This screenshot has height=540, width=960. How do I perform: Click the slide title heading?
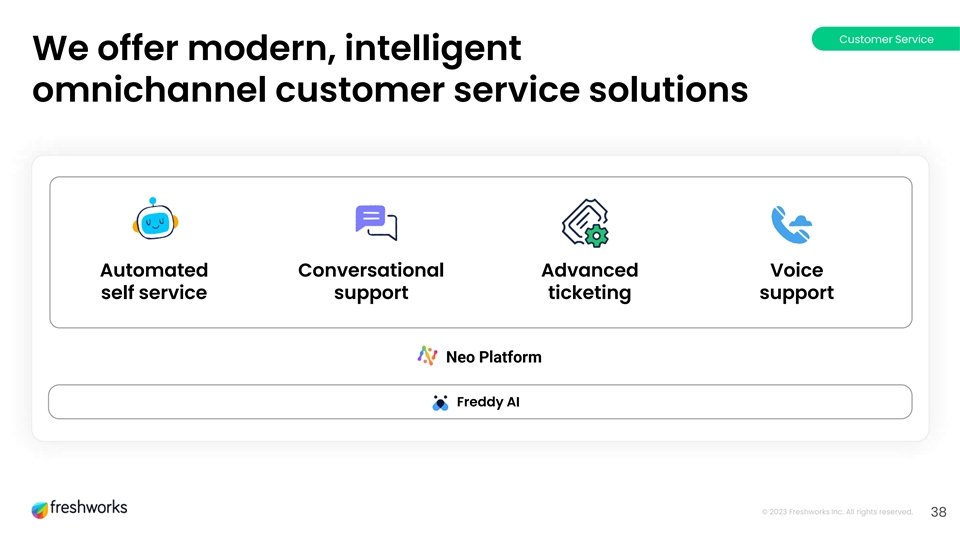pyautogui.click(x=390, y=68)
